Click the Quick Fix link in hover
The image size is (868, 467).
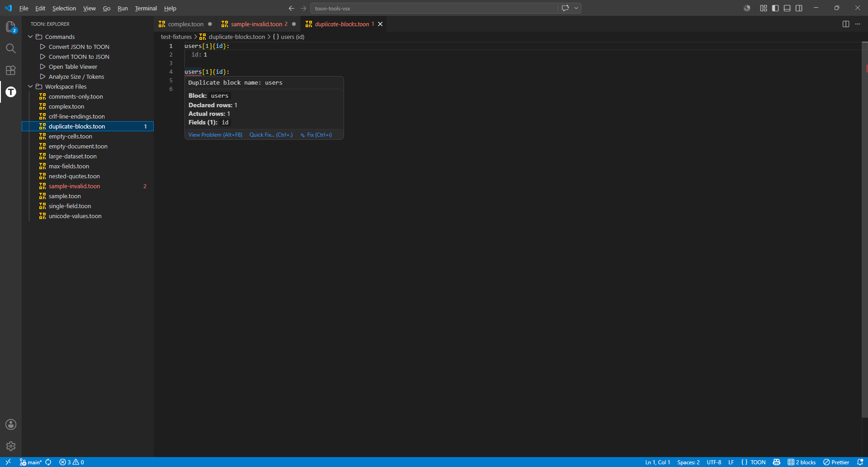tap(271, 135)
